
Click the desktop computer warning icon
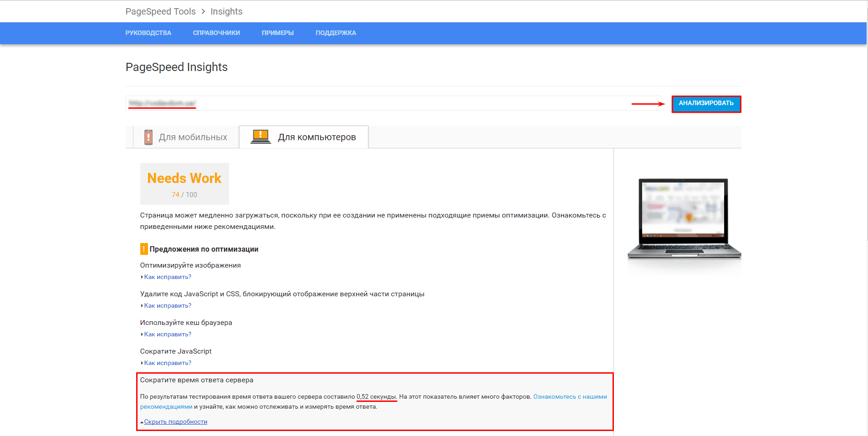pyautogui.click(x=260, y=137)
